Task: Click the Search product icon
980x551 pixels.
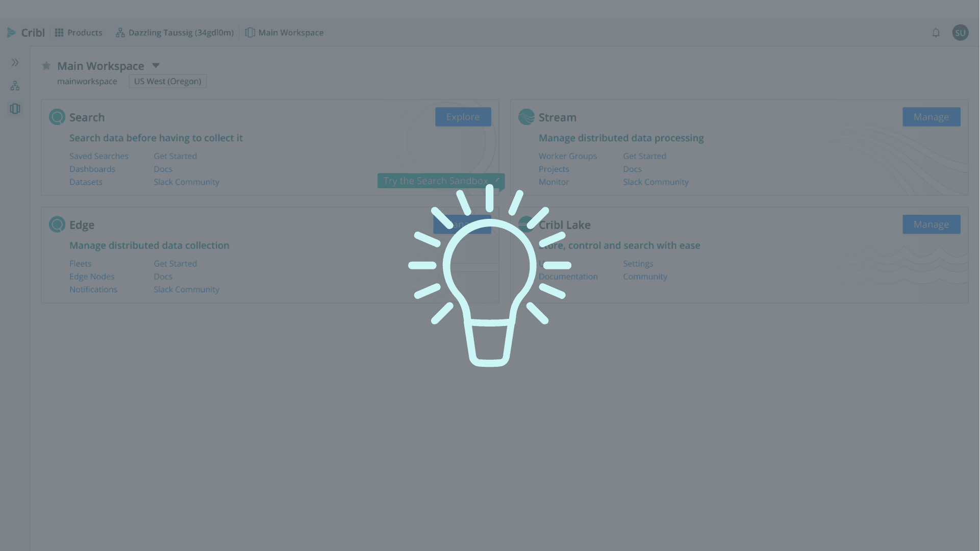Action: (57, 117)
